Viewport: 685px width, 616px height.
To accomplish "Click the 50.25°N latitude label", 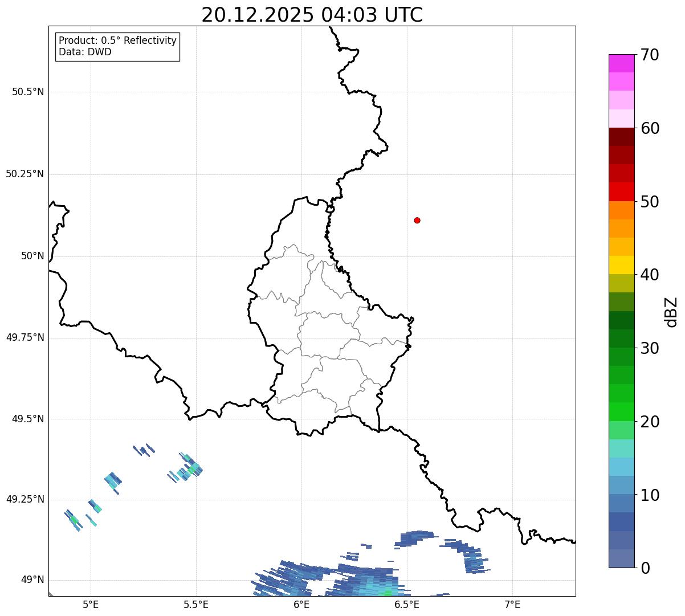I will (x=25, y=174).
